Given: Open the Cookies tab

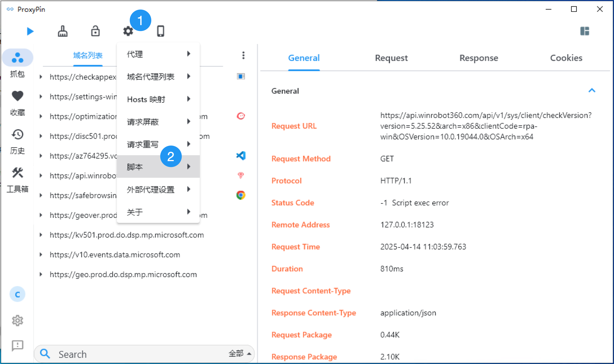Looking at the screenshot, I should (566, 58).
